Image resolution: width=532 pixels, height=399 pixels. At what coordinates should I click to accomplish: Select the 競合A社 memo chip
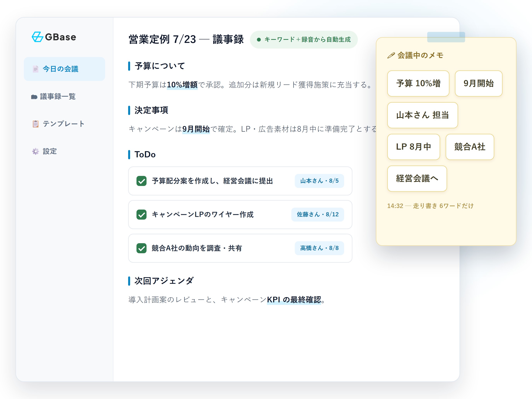470,147
